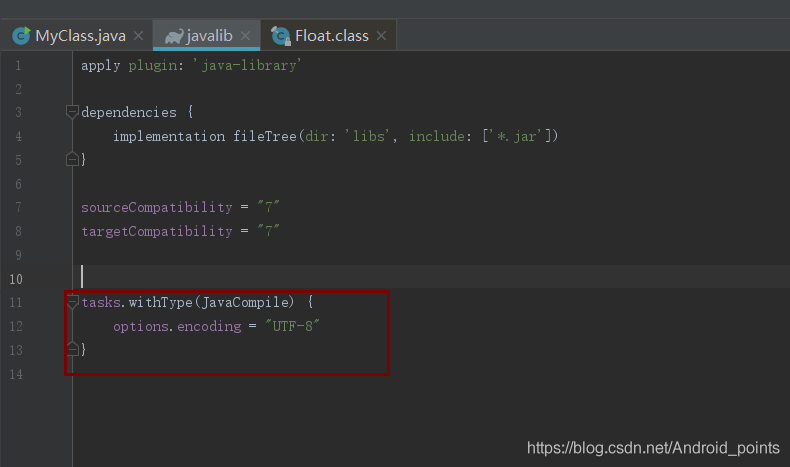790x467 pixels.
Task: Switch to the Float.class tab
Action: pyautogui.click(x=328, y=36)
